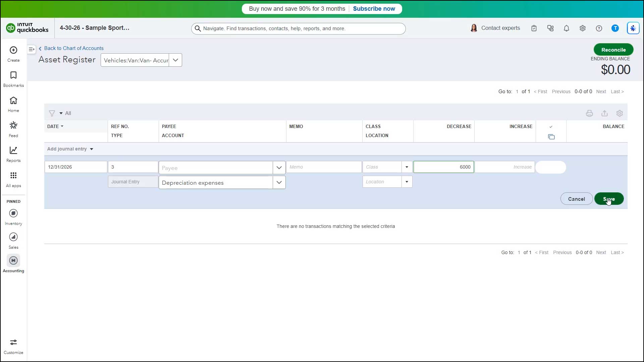The height and width of the screenshot is (362, 644).
Task: Open register table settings gear
Action: tap(620, 113)
